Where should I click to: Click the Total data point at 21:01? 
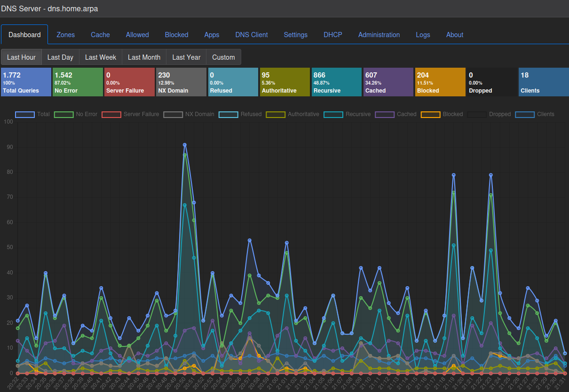[x=287, y=243]
